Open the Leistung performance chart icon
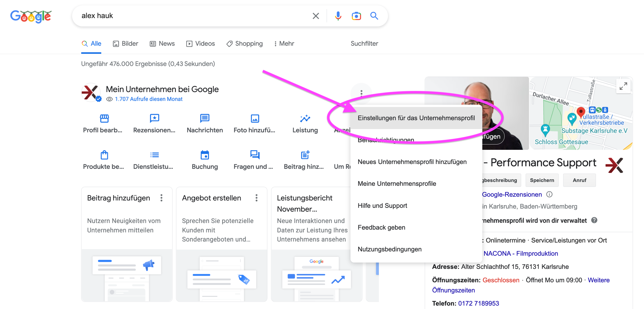This screenshot has height=309, width=644. pyautogui.click(x=305, y=118)
